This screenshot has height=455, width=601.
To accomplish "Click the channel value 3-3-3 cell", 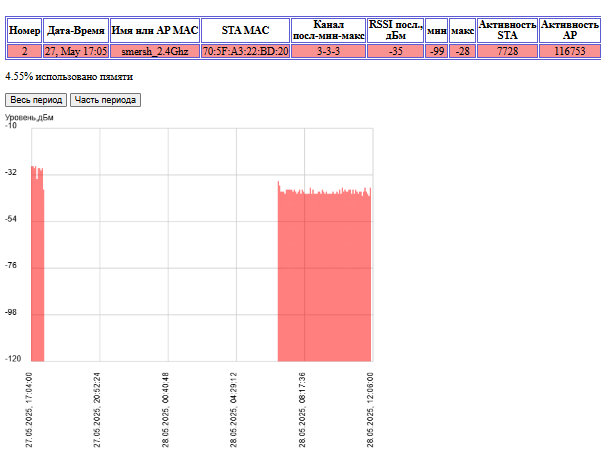I will click(x=329, y=51).
